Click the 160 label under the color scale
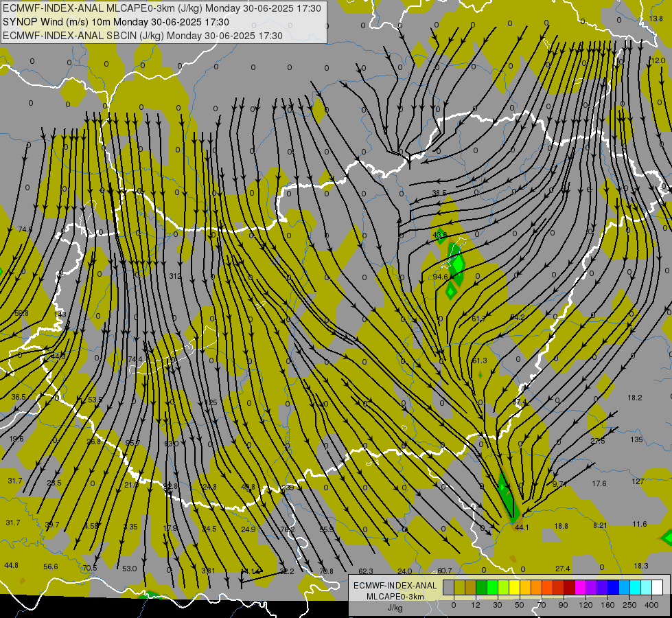 (608, 605)
